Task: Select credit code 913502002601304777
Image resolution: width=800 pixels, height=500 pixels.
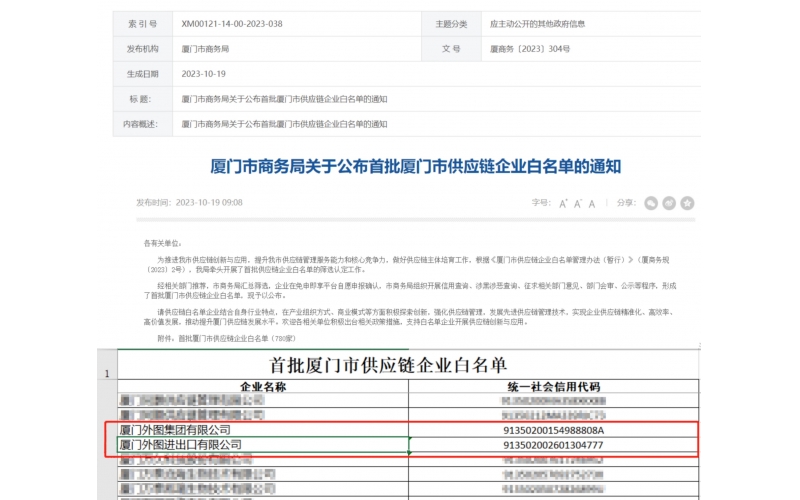Action: tap(554, 445)
